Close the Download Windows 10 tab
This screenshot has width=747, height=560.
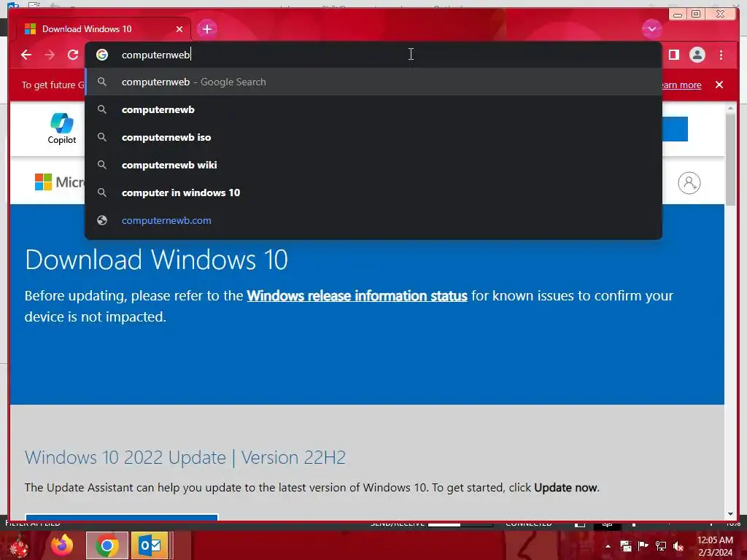179,29
